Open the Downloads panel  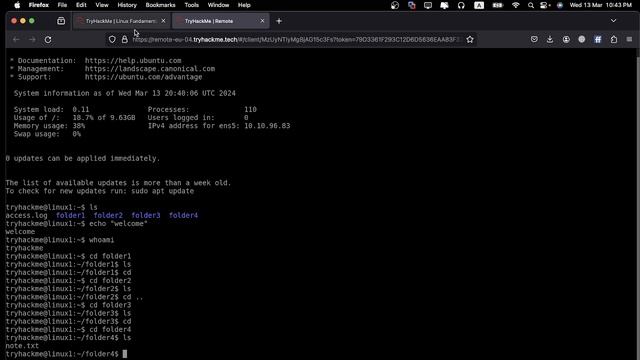550,39
